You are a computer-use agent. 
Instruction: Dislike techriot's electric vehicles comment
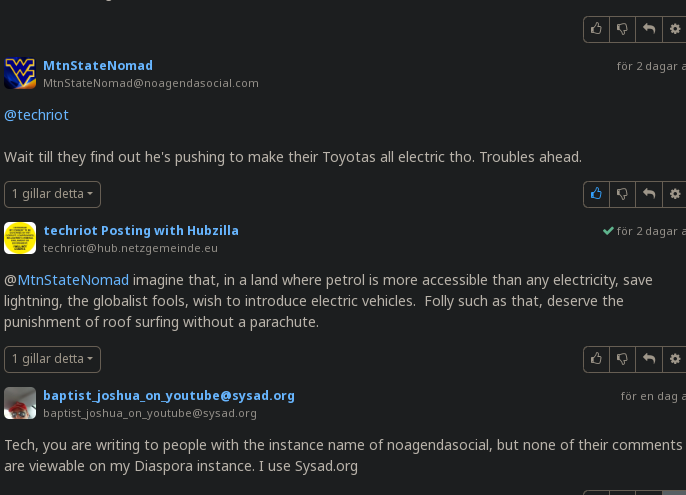tap(622, 359)
